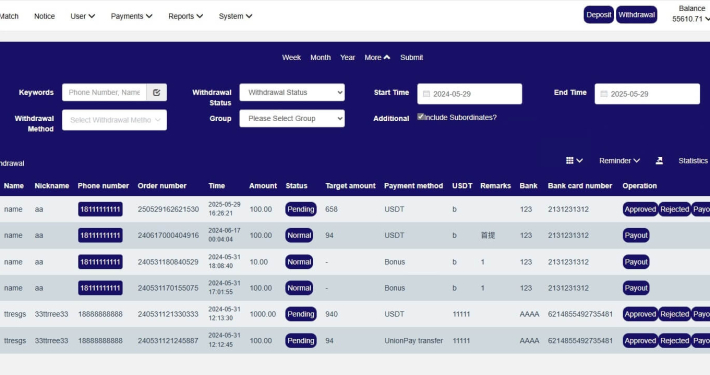Toggle Include Subordinates checkbox
The width and height of the screenshot is (710, 375).
(x=420, y=117)
